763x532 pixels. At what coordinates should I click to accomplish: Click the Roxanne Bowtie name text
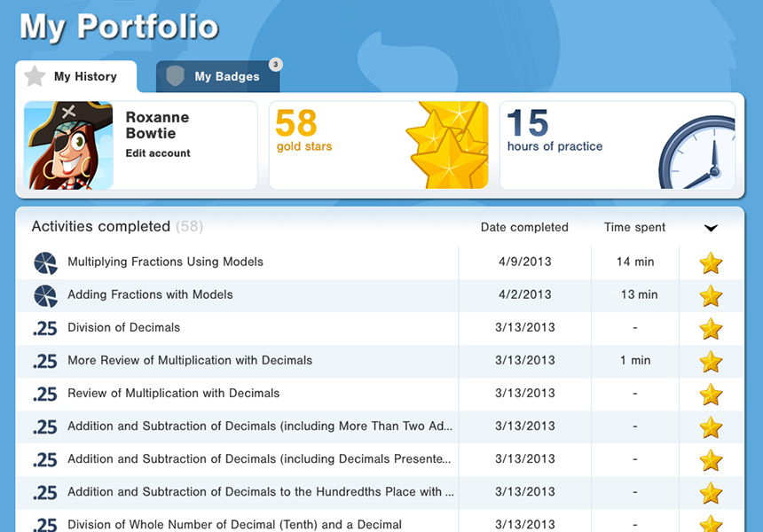coord(157,125)
